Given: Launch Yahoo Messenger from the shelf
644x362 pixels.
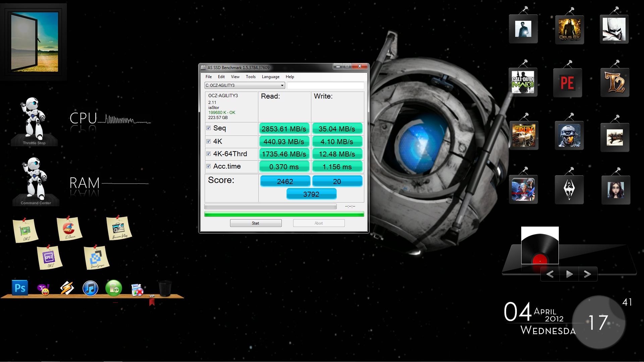Looking at the screenshot, I should click(44, 289).
